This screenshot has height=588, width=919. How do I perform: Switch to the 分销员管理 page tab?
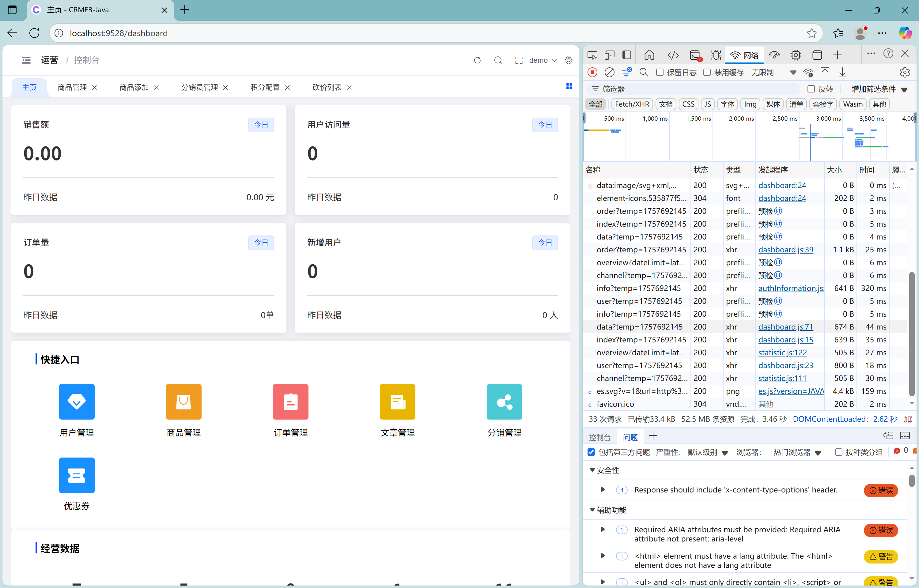point(199,88)
